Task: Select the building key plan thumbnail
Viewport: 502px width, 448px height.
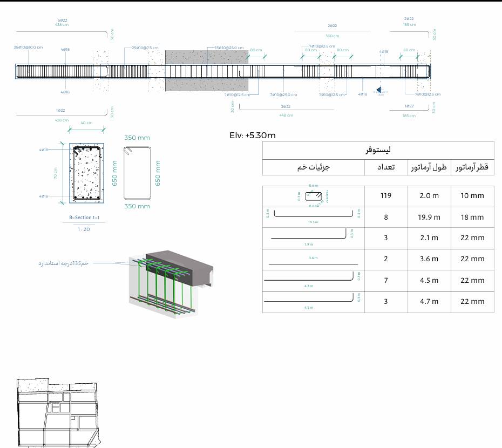Action: pyautogui.click(x=58, y=412)
